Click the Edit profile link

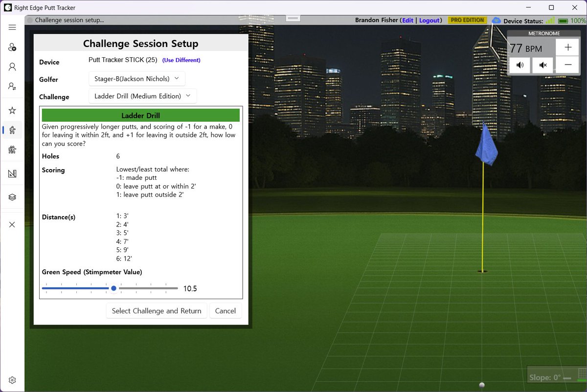tap(407, 21)
